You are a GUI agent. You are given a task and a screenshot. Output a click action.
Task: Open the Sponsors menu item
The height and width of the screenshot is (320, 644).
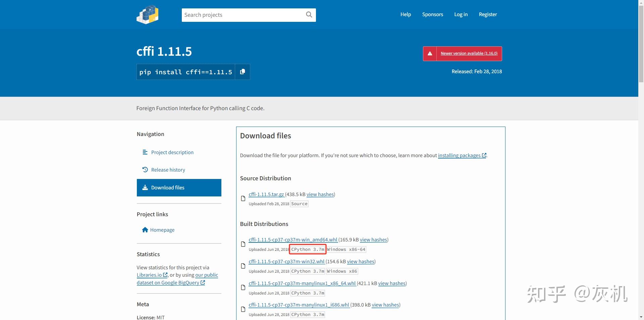(433, 14)
